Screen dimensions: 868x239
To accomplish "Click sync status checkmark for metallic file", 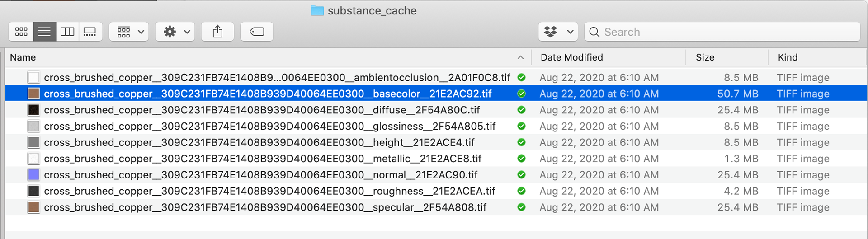I will [x=521, y=159].
